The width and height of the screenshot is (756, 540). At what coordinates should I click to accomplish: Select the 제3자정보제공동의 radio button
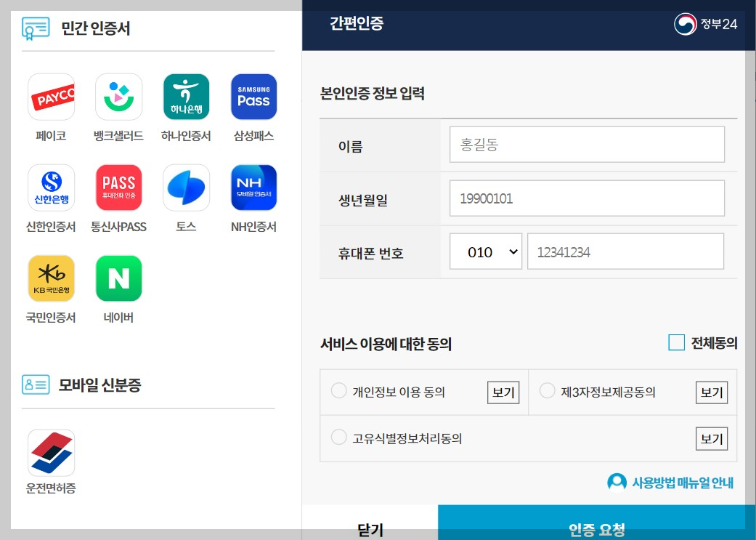tap(547, 390)
